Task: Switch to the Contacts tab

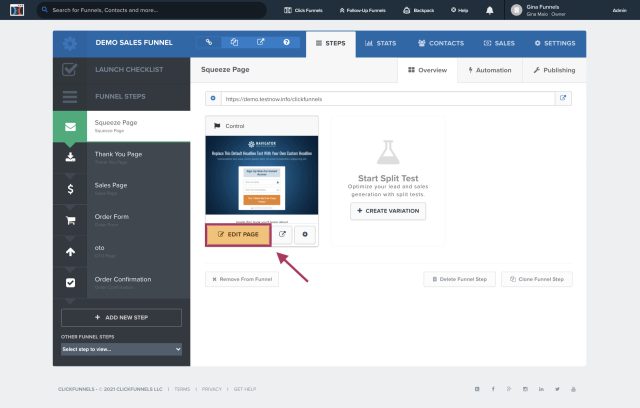Action: click(x=441, y=43)
